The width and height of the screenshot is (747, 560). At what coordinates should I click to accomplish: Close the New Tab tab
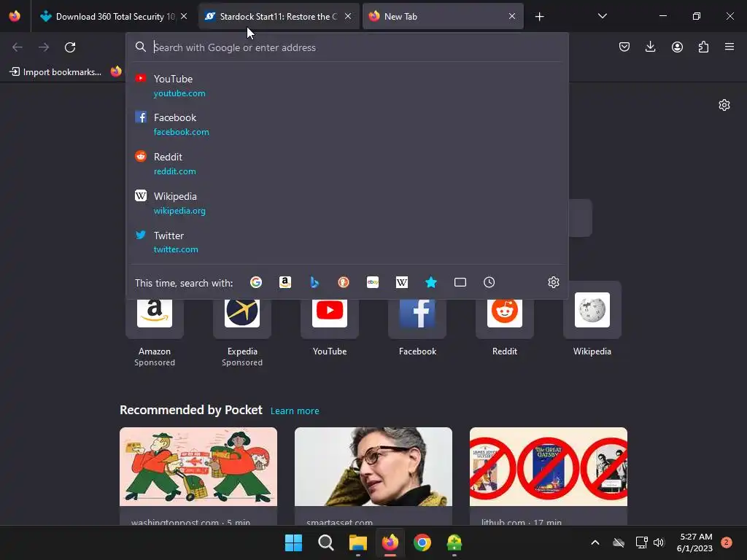click(x=512, y=16)
